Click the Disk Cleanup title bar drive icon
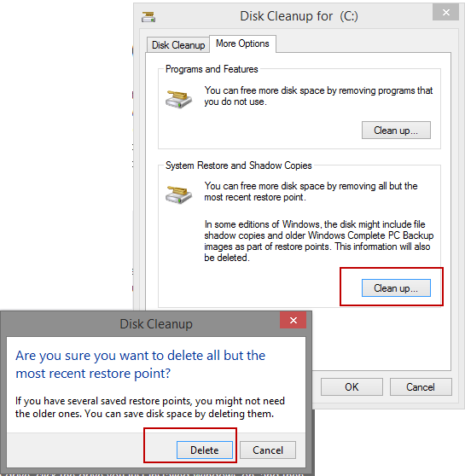Image resolution: width=465 pixels, height=476 pixels. 148,17
